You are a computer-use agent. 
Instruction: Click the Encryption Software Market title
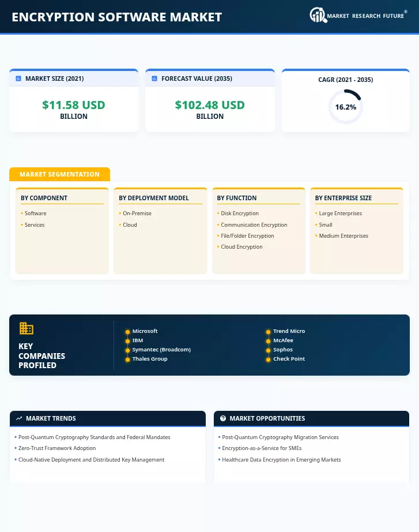point(117,17)
